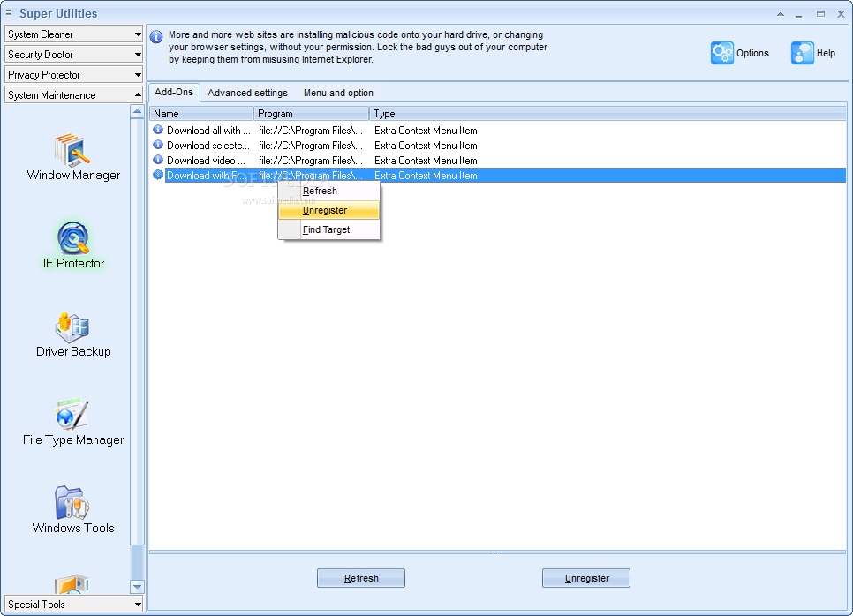Click the bottom Refresh button
853x616 pixels.
tap(361, 578)
